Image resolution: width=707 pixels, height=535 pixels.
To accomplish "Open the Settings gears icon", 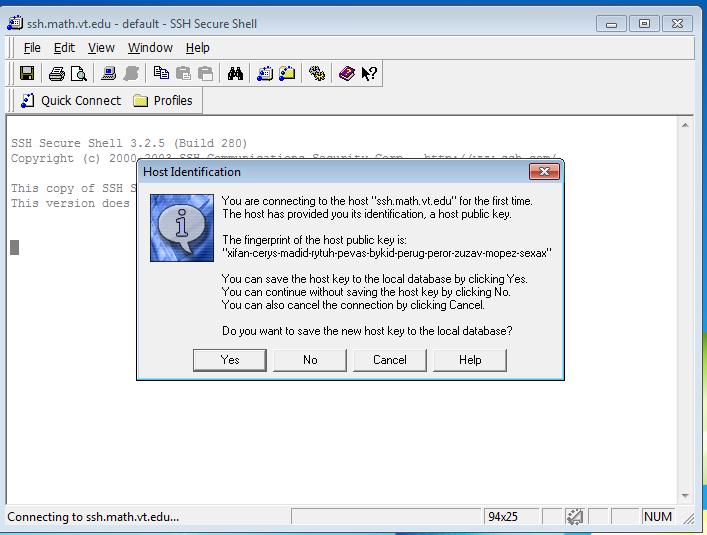I will pyautogui.click(x=317, y=73).
